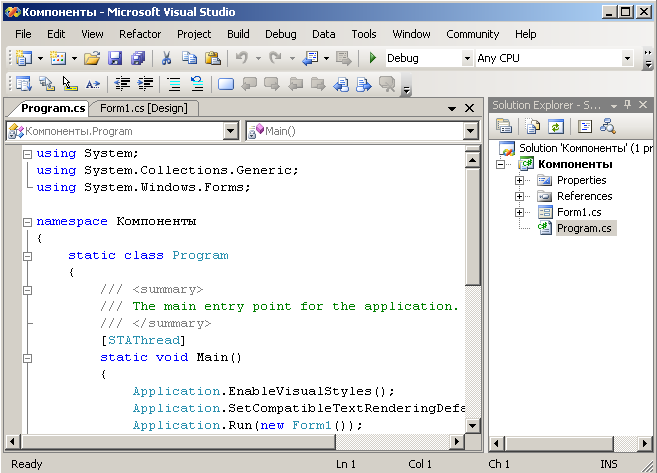Click the Display Quick Info icon
This screenshot has height=473, width=657.
click(70, 84)
